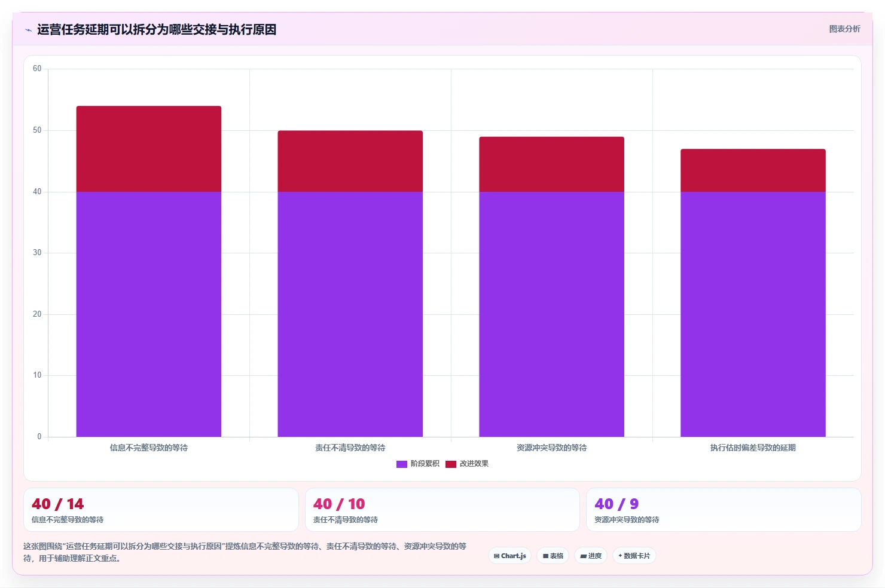The image size is (885, 588).
Task: Click the 改进效果 legend label text
Action: 474,464
